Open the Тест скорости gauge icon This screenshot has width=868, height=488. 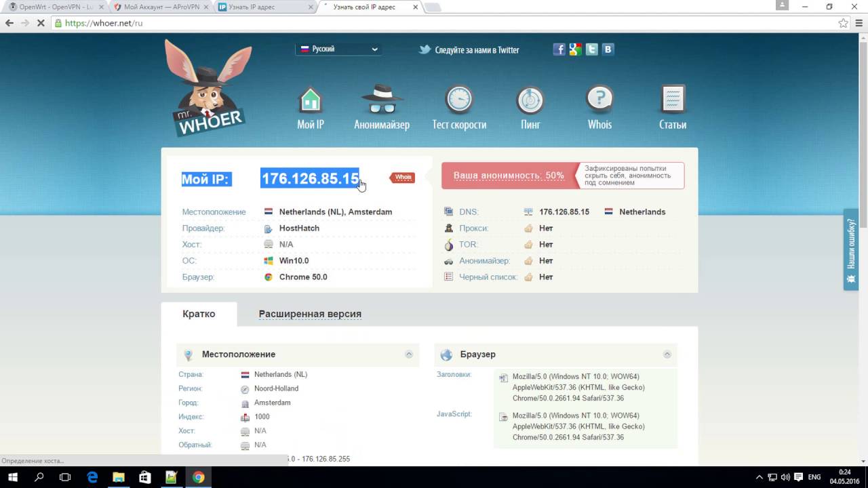click(459, 100)
